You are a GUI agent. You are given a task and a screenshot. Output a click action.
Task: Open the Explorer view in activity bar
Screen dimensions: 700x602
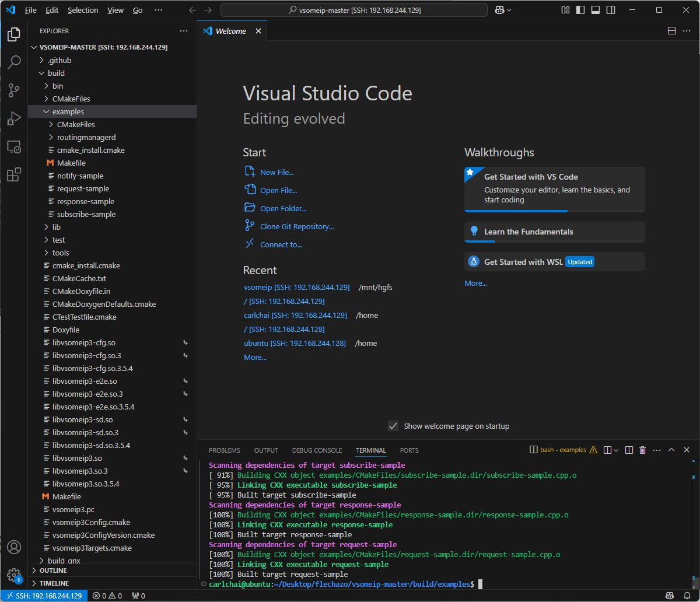14,34
